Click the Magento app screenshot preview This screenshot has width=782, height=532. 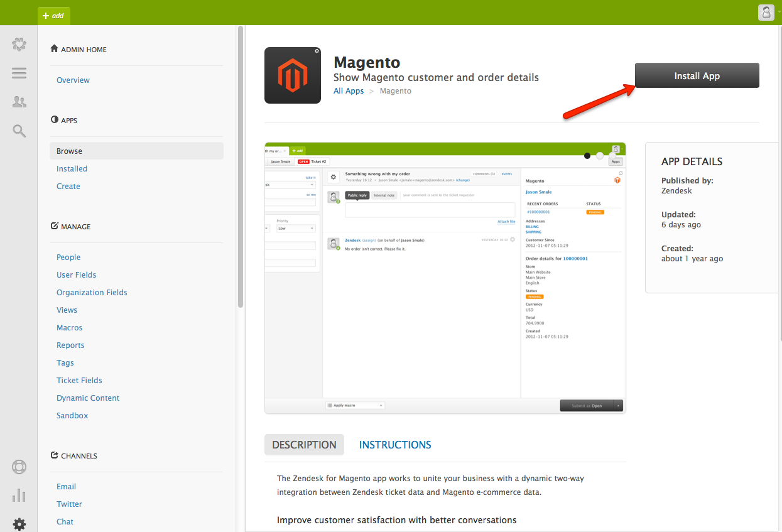[445, 278]
